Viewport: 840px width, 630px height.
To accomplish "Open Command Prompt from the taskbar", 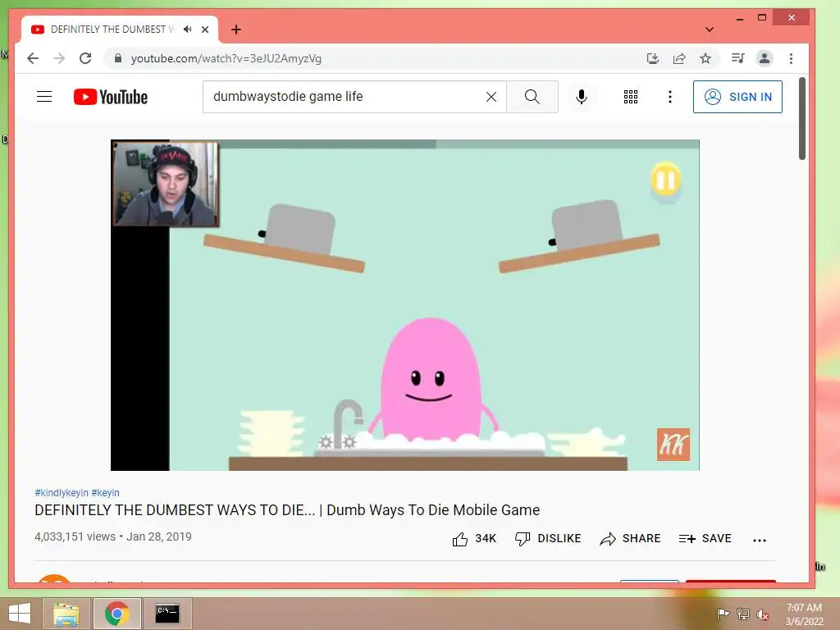I will click(x=167, y=614).
